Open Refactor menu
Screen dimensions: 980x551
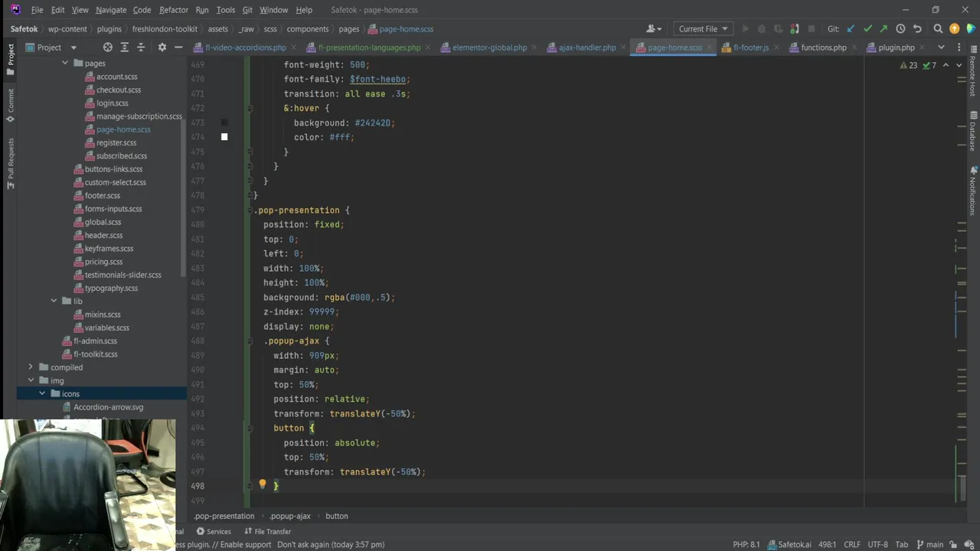coord(174,10)
